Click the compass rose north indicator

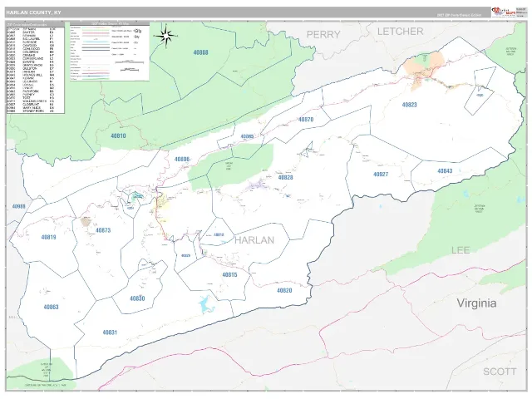coord(166,35)
